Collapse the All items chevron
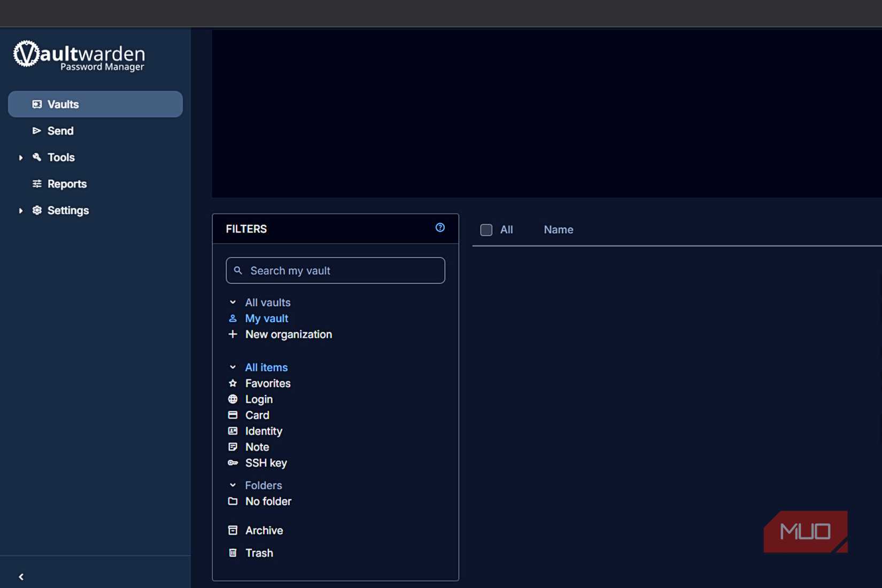 [x=233, y=367]
